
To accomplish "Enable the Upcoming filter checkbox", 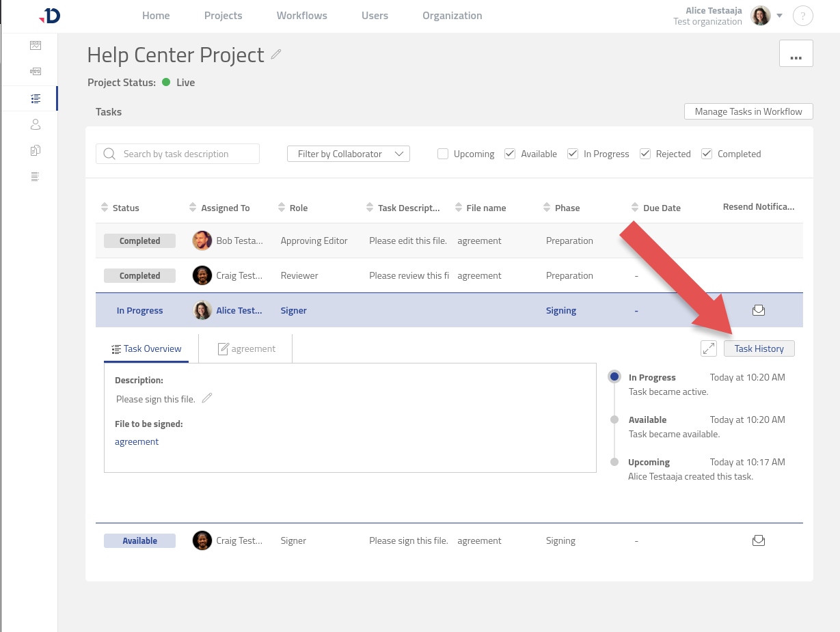I will pos(443,154).
